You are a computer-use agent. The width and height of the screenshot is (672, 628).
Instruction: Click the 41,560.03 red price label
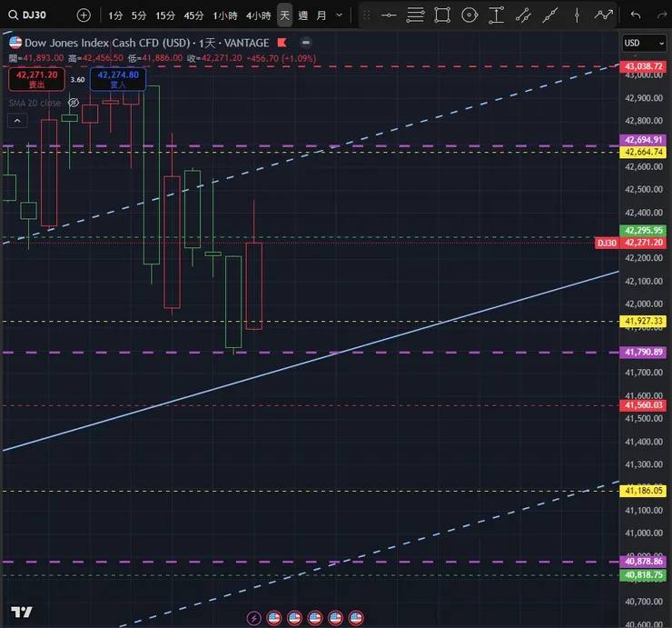pos(643,405)
